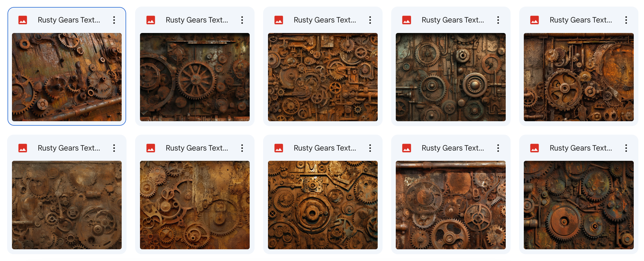
Task: Click 'Rusty Gears Text...' name above the horizontal-pipe thumbnail
Action: pos(453,148)
